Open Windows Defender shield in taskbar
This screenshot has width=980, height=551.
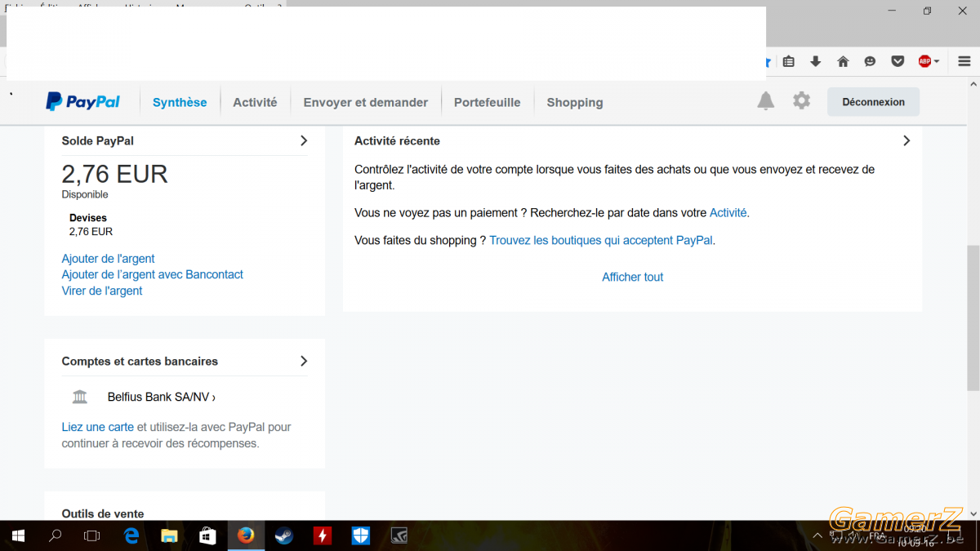pyautogui.click(x=361, y=535)
